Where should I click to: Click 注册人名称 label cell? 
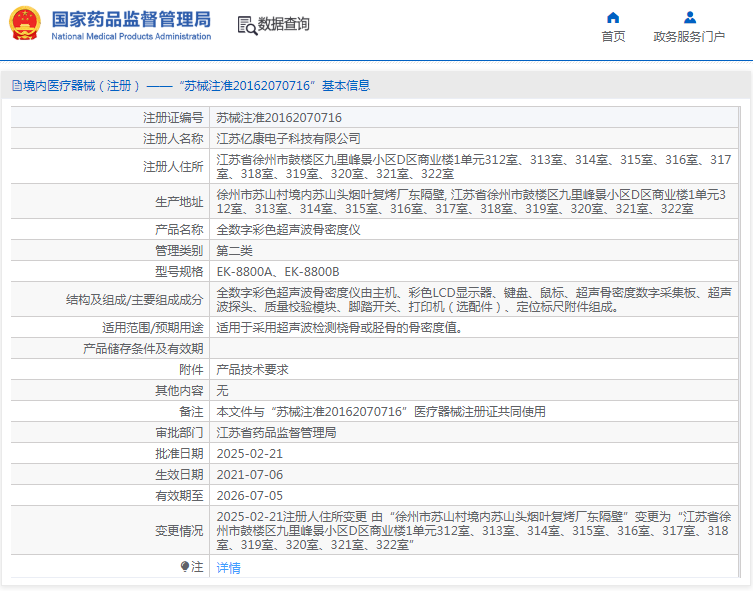coord(110,138)
